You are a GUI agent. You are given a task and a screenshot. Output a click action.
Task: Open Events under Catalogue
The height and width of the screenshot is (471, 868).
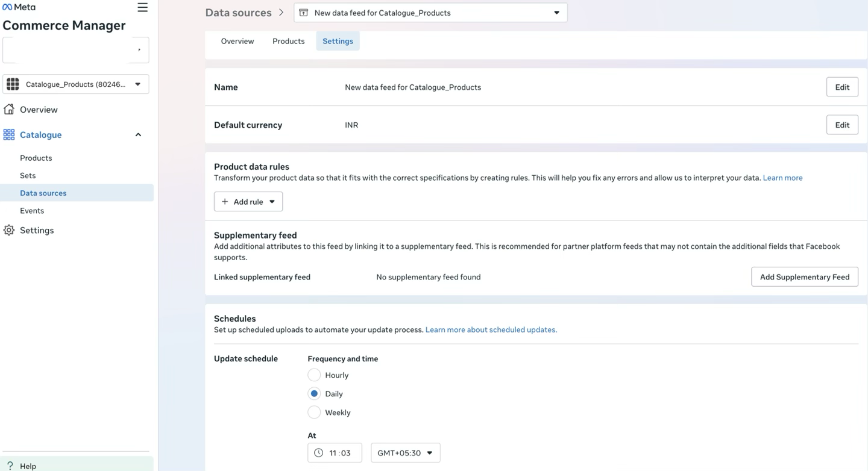(x=32, y=211)
